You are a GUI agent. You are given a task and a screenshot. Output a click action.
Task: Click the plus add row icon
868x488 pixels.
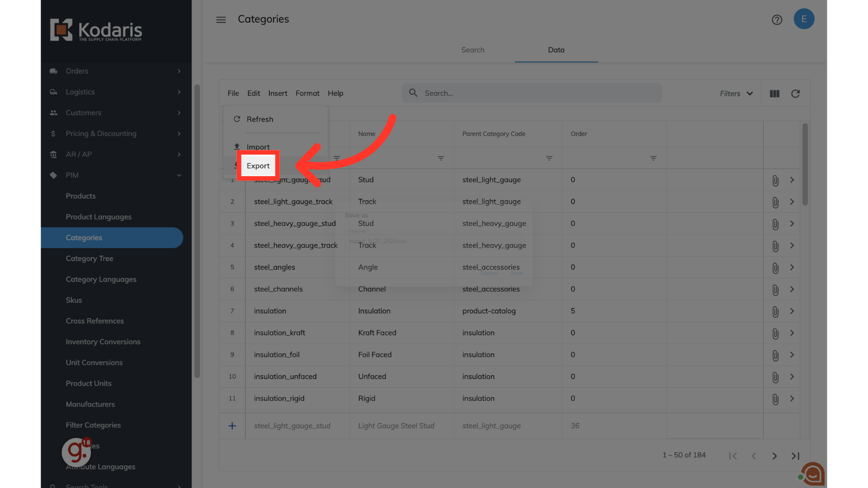coord(232,426)
